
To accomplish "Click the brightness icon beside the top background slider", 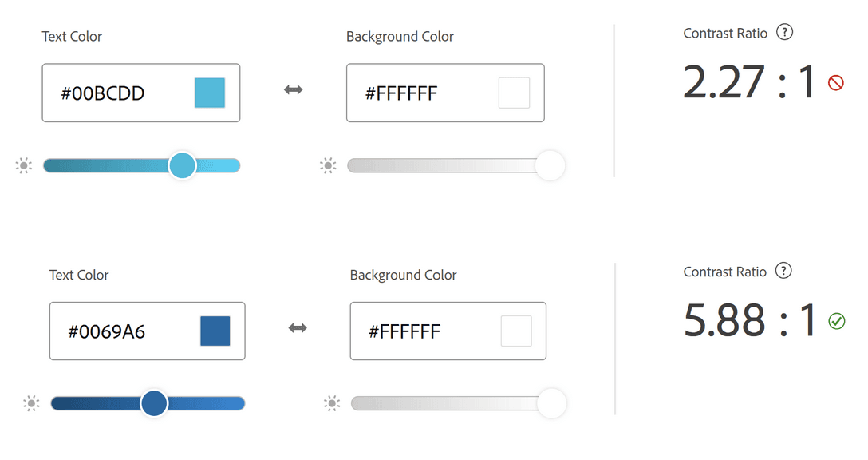I will (x=328, y=165).
